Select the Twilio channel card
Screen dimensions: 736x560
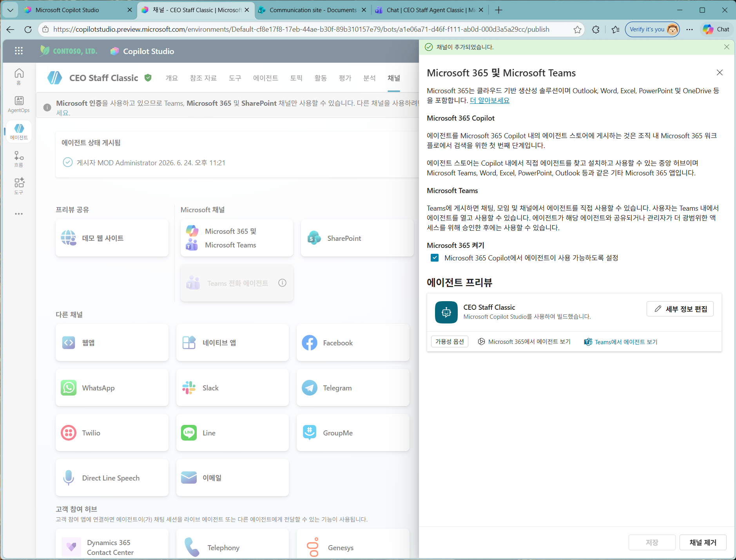(112, 433)
